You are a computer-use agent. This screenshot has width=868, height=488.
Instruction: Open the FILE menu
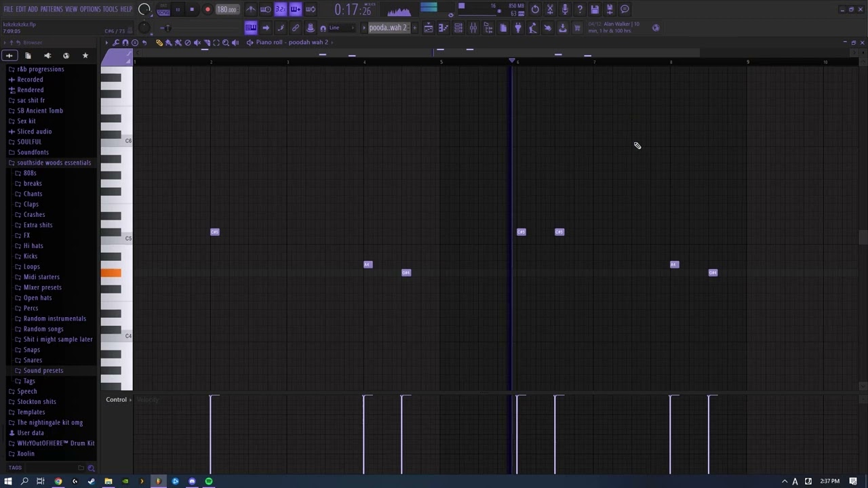pyautogui.click(x=8, y=9)
